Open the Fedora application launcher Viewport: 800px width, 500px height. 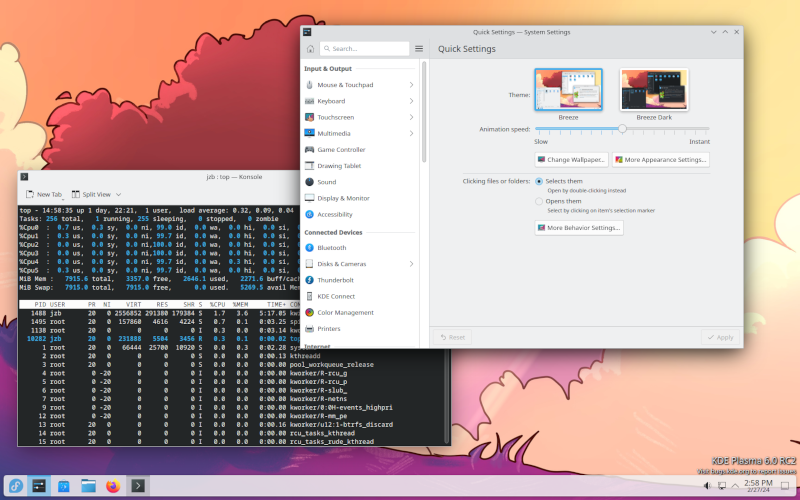pyautogui.click(x=16, y=486)
